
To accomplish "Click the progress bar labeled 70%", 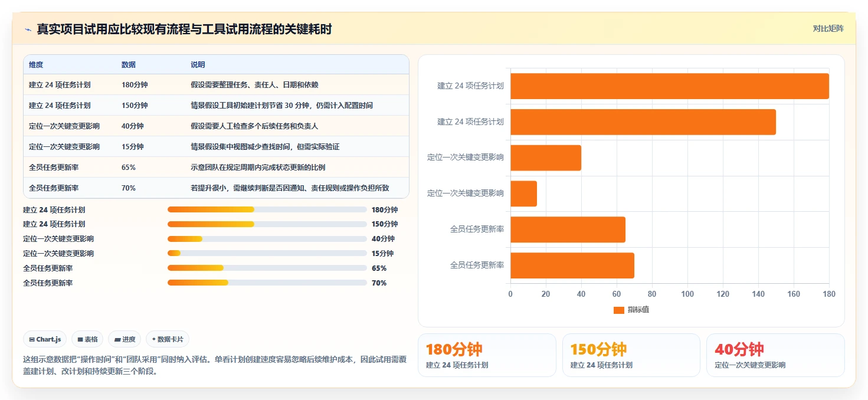I will pyautogui.click(x=267, y=283).
